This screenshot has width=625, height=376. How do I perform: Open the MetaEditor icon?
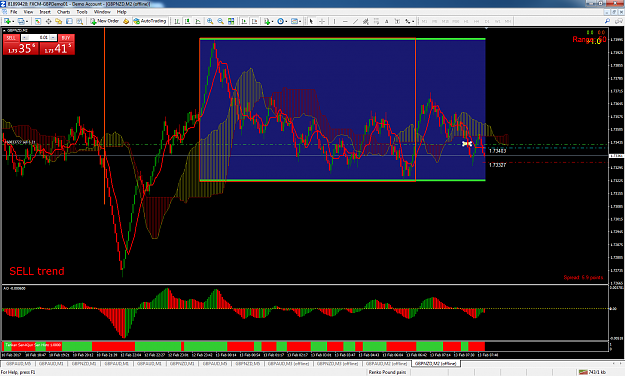[x=126, y=21]
